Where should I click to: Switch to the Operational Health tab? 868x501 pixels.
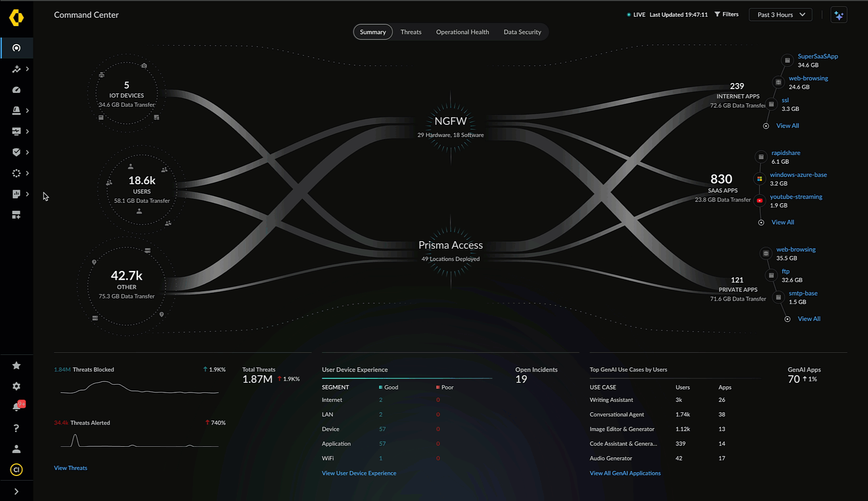click(x=462, y=32)
